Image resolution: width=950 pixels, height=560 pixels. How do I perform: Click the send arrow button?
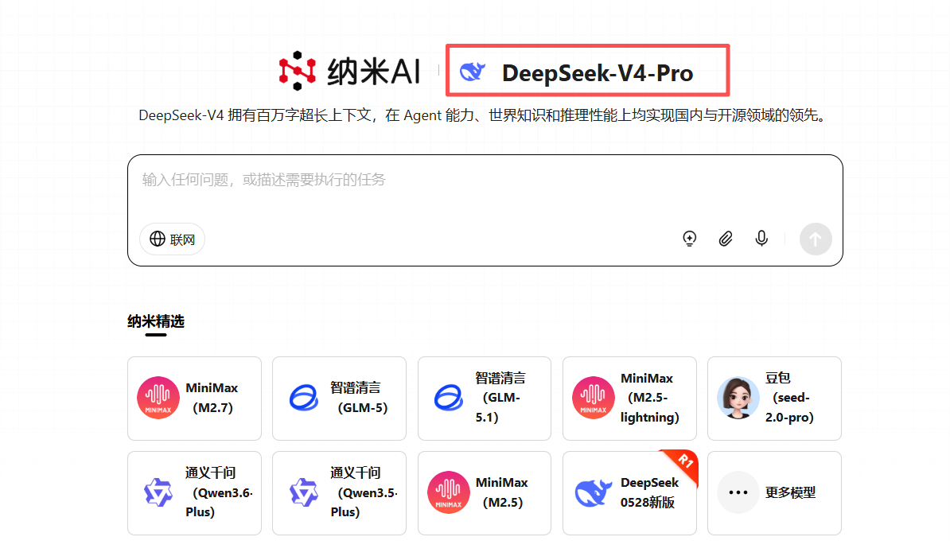pos(816,239)
